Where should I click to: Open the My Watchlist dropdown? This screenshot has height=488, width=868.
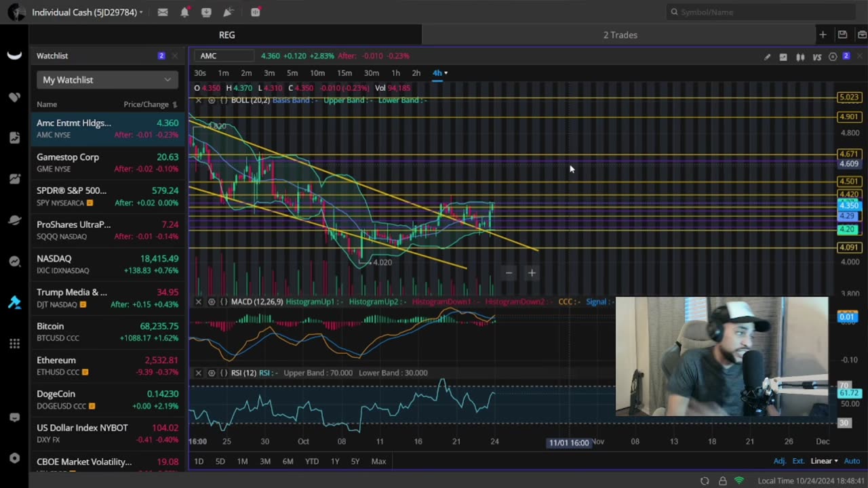click(x=107, y=80)
